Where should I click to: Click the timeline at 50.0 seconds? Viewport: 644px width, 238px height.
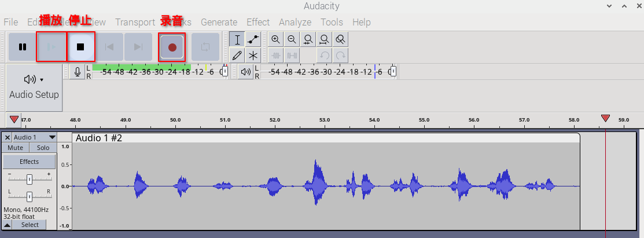(x=175, y=120)
